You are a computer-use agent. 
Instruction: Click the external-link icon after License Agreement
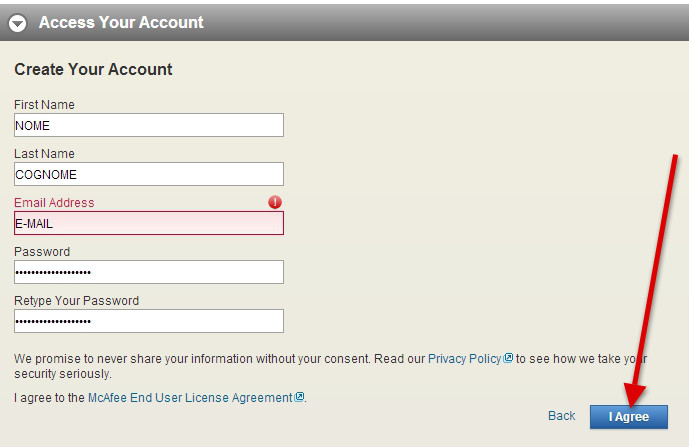[x=299, y=397]
